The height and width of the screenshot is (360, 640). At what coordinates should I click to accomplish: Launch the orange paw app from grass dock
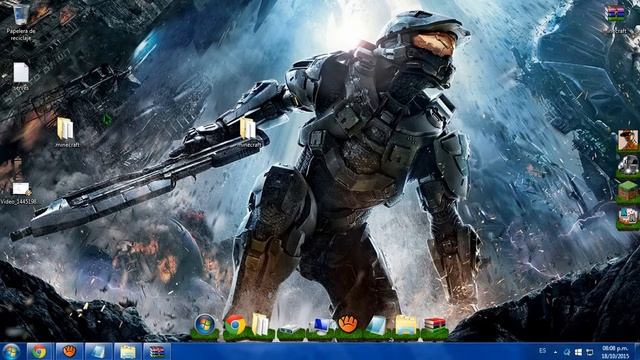pyautogui.click(x=348, y=324)
